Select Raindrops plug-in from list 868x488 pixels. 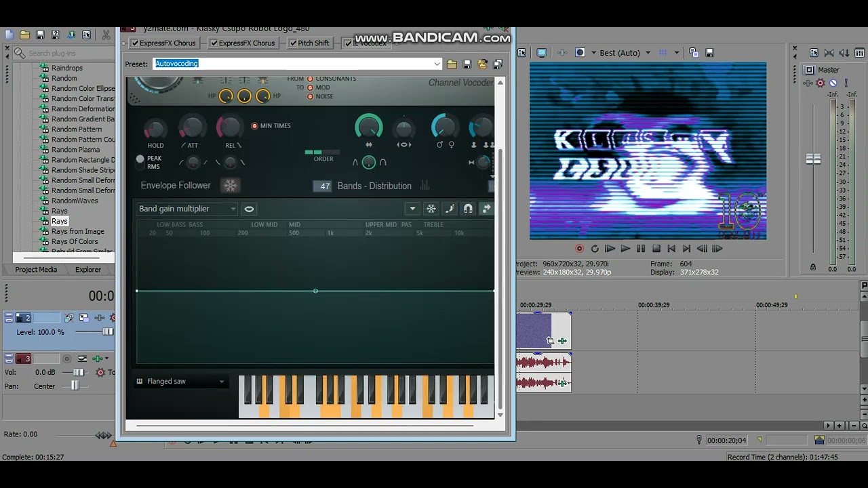tap(67, 68)
